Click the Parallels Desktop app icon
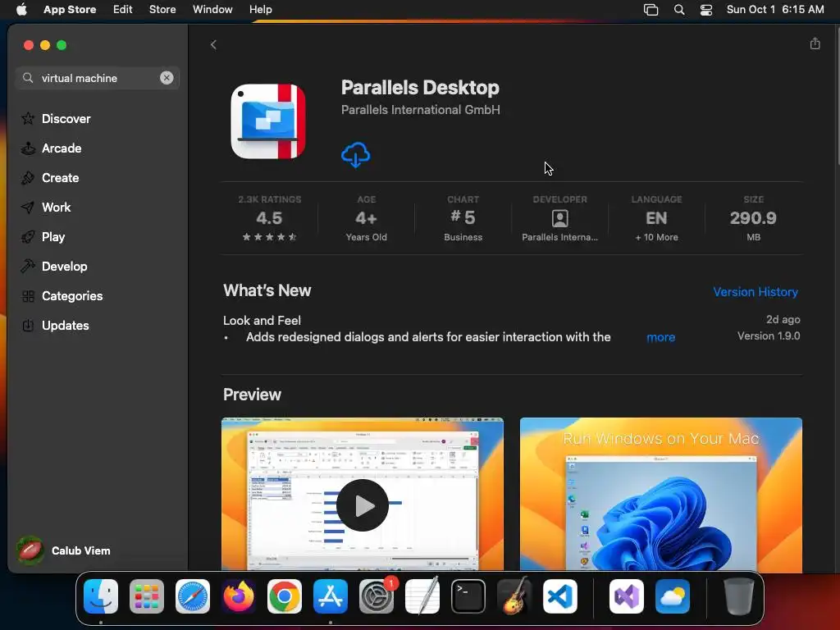 [x=268, y=121]
